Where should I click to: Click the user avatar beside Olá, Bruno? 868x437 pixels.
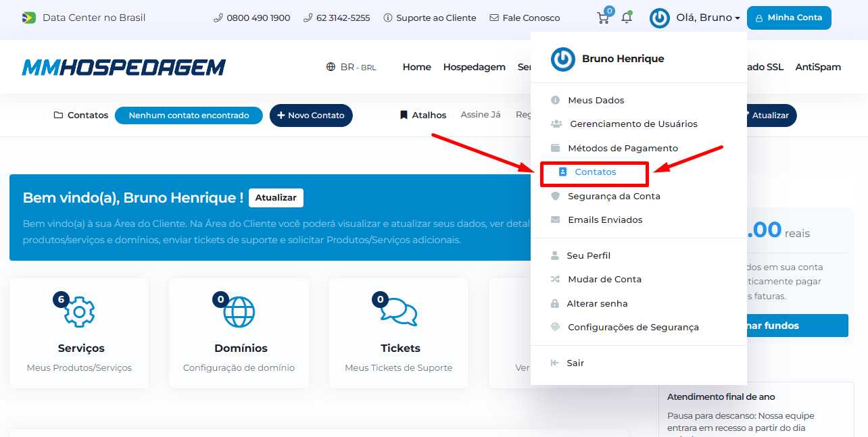point(660,18)
